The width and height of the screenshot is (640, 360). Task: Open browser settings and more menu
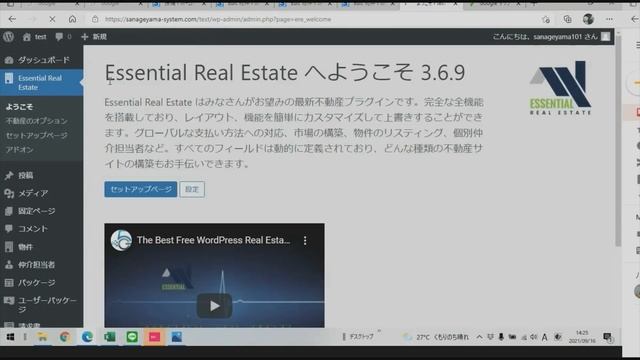(x=609, y=19)
